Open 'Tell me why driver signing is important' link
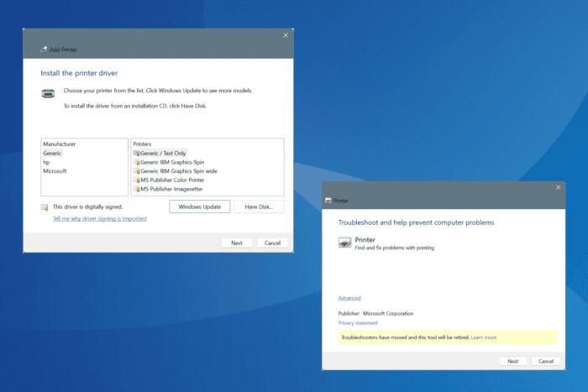 100,219
